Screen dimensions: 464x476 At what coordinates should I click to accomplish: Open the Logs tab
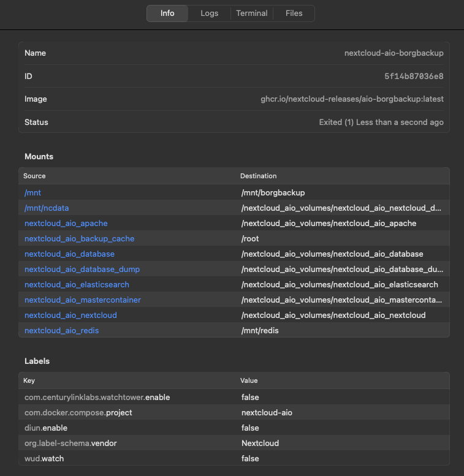coord(209,13)
